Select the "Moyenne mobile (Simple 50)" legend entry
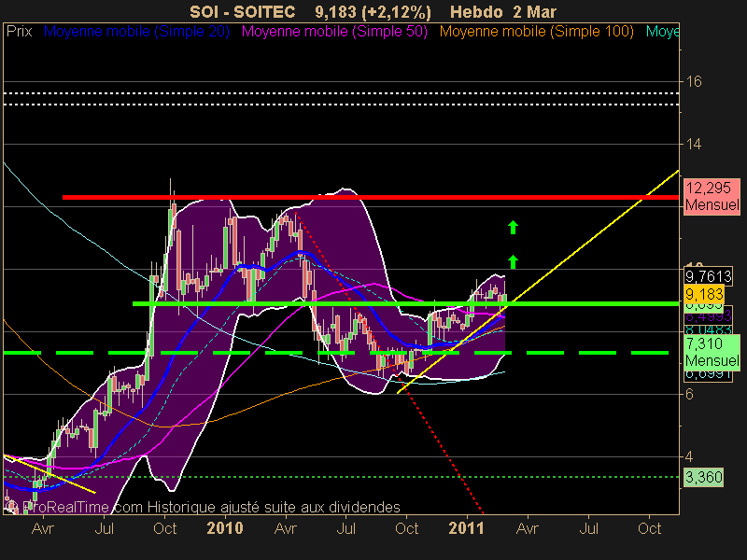747x560 pixels. (x=334, y=32)
